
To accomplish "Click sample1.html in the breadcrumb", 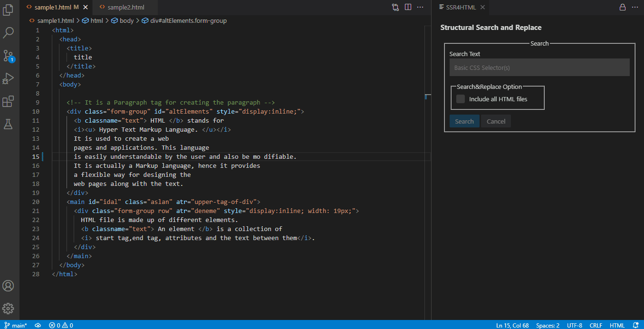I will pyautogui.click(x=56, y=20).
